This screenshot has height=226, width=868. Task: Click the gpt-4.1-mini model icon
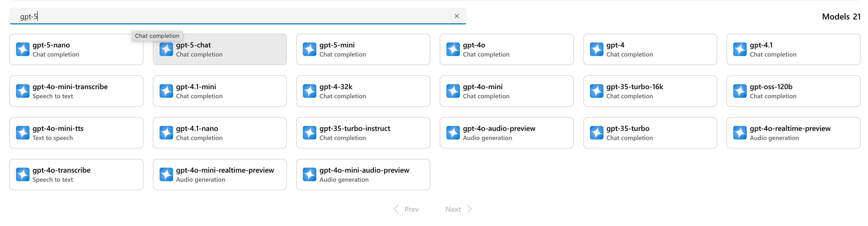point(166,91)
